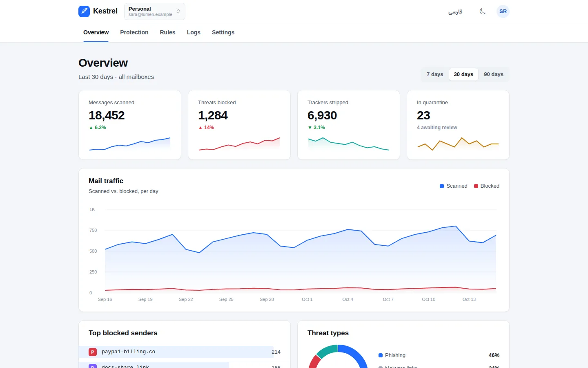Click the 23 in quarantine value
Screen dimensions: 588x368
(x=423, y=115)
